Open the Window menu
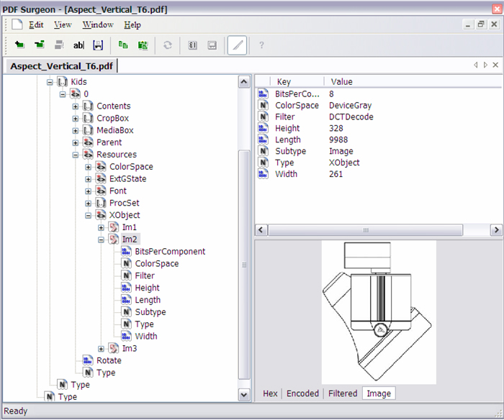The image size is (504, 420). [98, 24]
